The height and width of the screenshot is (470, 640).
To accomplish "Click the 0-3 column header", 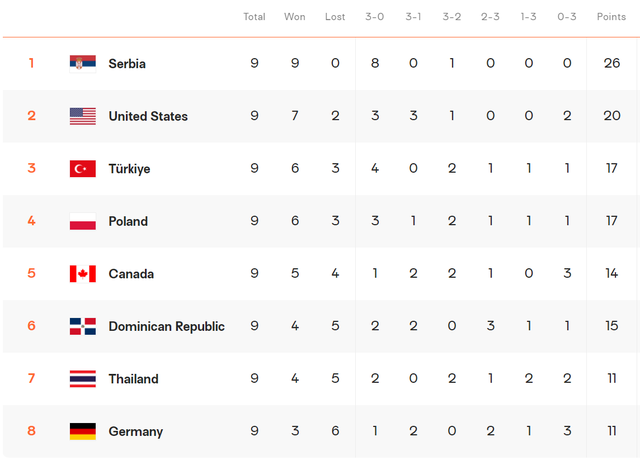I will 567,17.
